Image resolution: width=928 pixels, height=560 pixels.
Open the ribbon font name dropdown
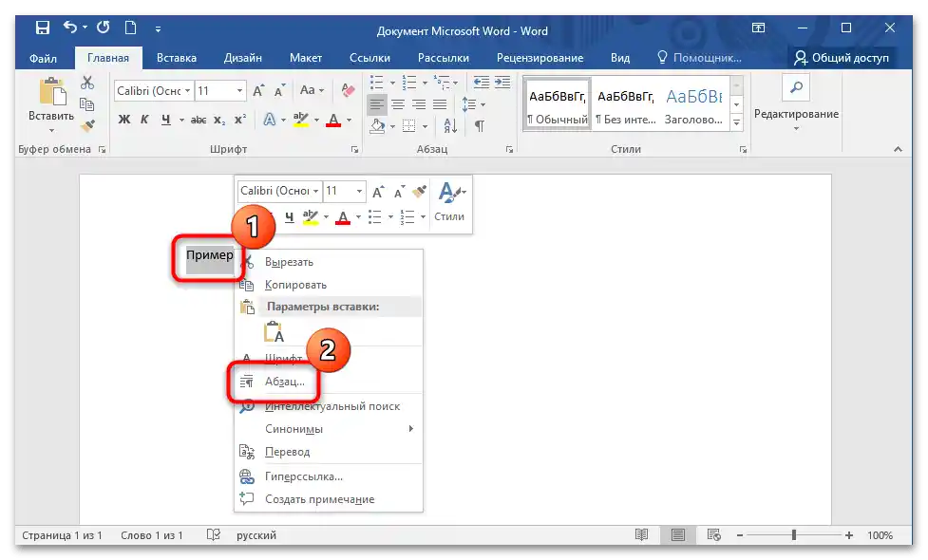point(188,90)
